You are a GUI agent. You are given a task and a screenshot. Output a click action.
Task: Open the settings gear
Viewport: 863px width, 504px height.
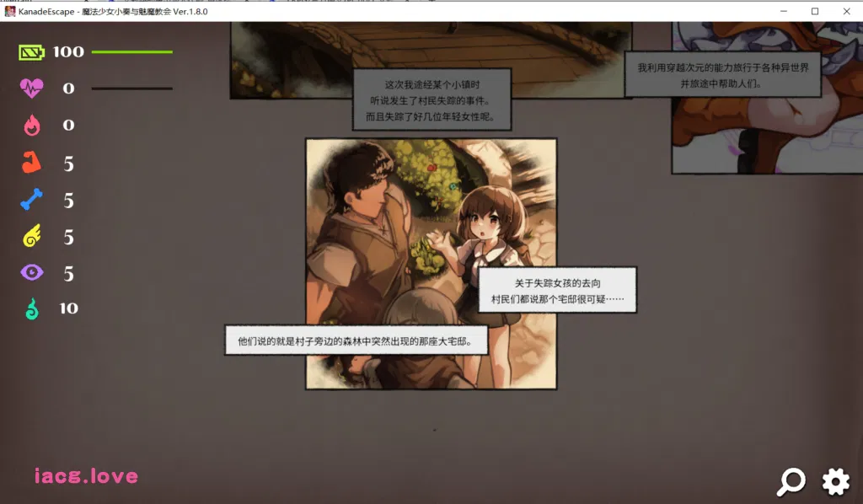coord(835,482)
